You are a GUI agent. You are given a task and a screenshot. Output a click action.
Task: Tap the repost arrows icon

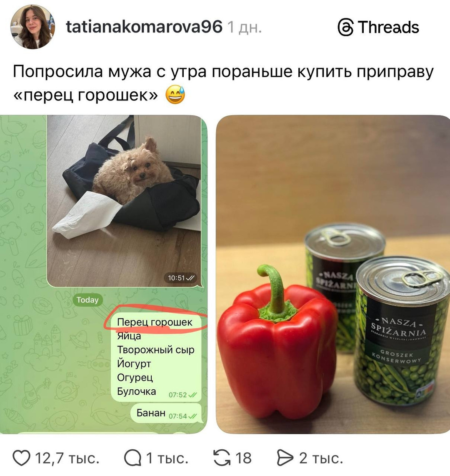pos(222,458)
